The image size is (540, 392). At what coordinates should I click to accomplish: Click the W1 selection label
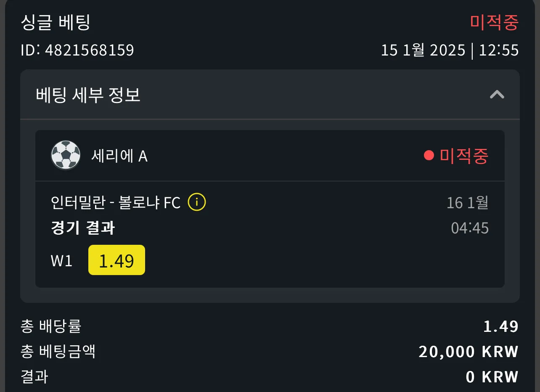pos(62,261)
